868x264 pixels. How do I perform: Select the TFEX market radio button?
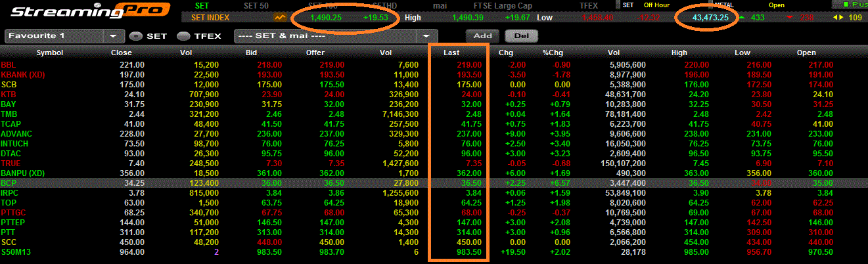(x=184, y=36)
